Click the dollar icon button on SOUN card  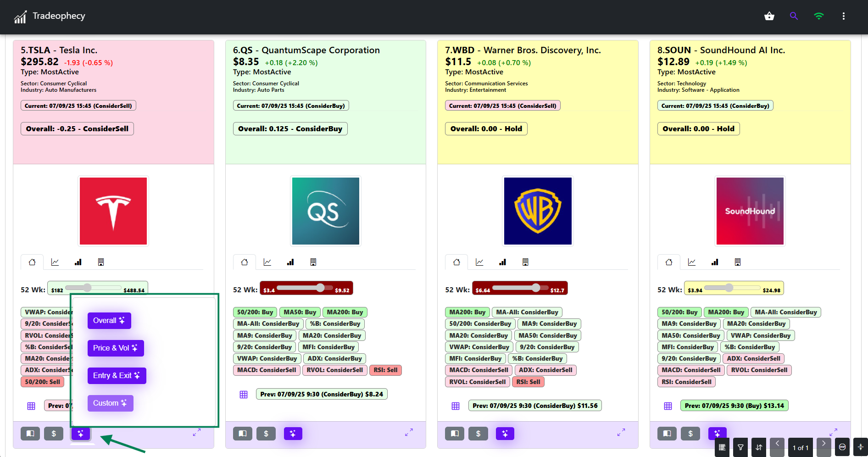(x=690, y=434)
